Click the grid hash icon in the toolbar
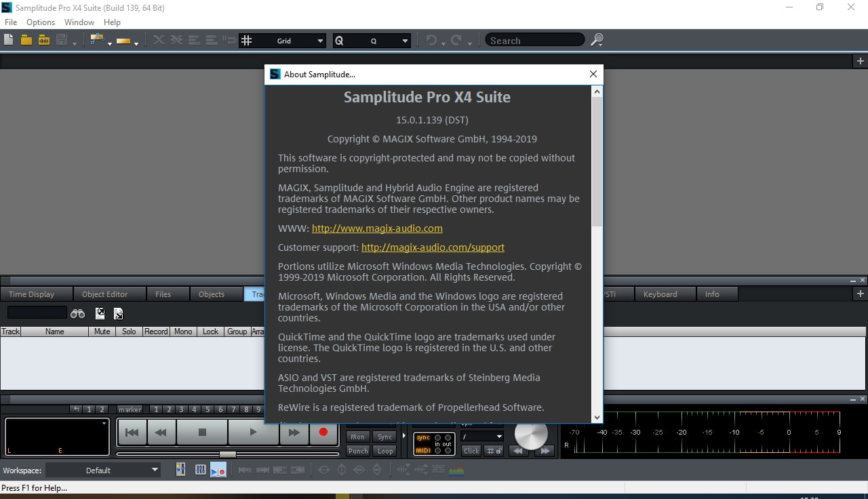The image size is (868, 499). click(x=247, y=41)
